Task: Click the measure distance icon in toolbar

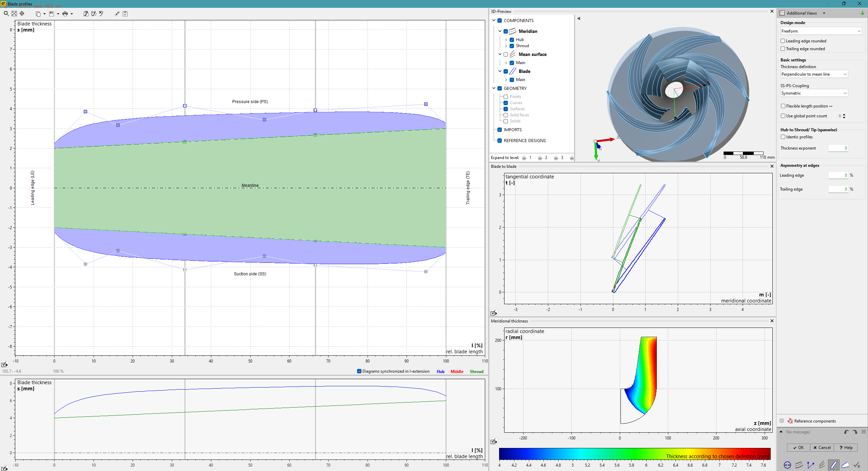Action: point(117,14)
